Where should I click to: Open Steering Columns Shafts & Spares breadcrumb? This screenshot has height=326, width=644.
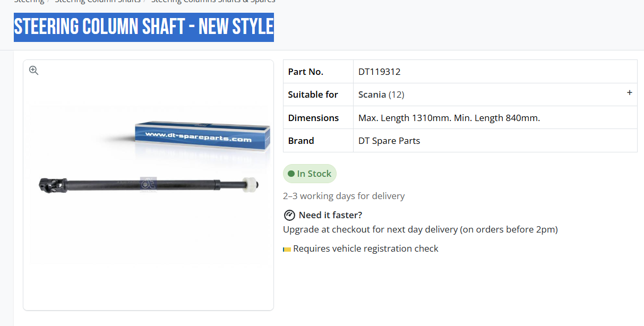(213, 1)
